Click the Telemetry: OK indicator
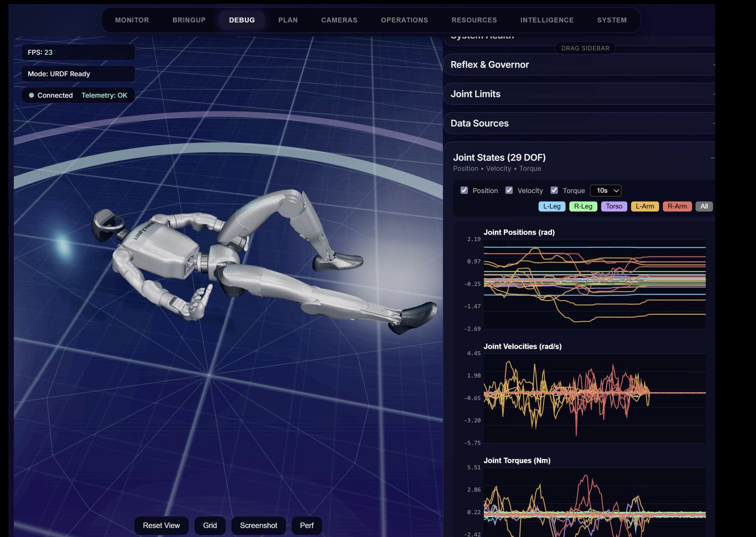Screen dimensions: 756x537 pyautogui.click(x=104, y=95)
